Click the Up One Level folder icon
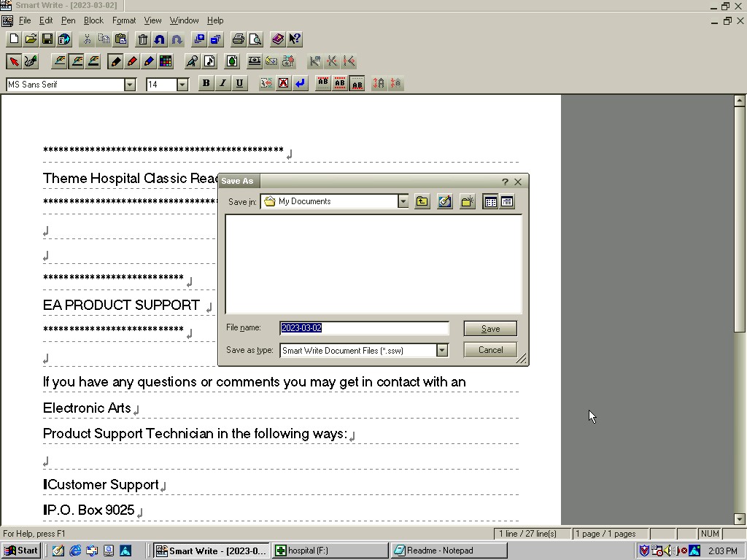The image size is (747, 560). [x=422, y=202]
